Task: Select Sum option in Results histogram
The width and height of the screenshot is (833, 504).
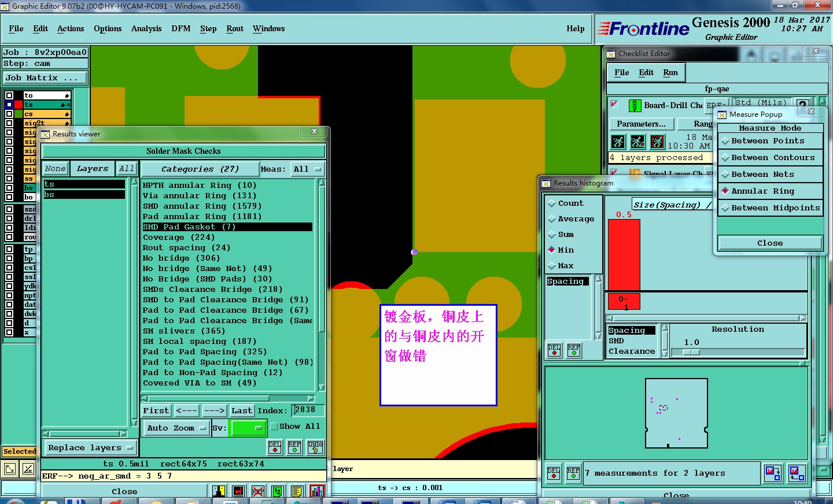Action: [561, 235]
